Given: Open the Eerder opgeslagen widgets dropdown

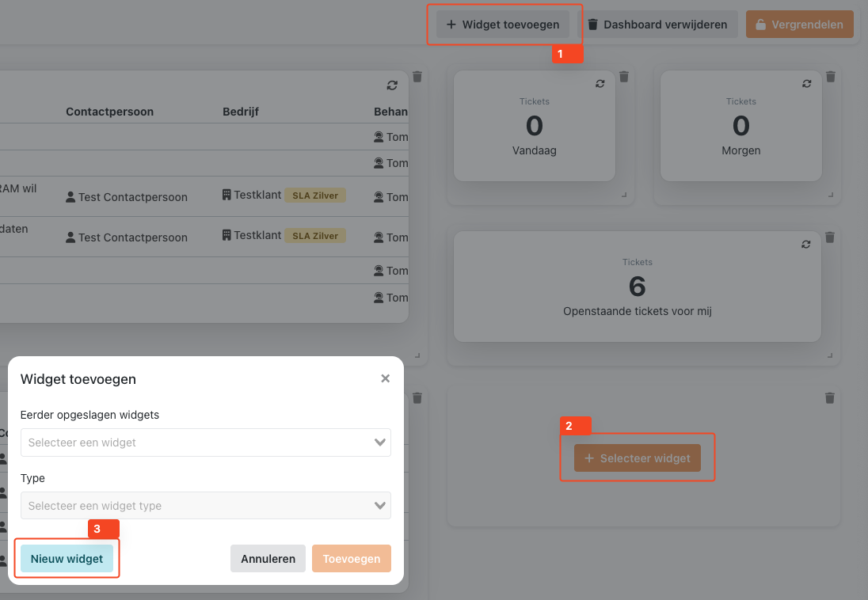Looking at the screenshot, I should 205,442.
